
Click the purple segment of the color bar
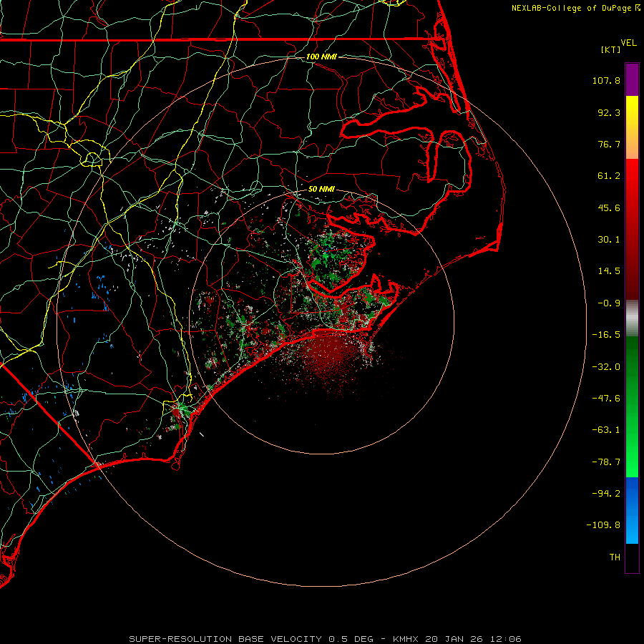(632, 79)
